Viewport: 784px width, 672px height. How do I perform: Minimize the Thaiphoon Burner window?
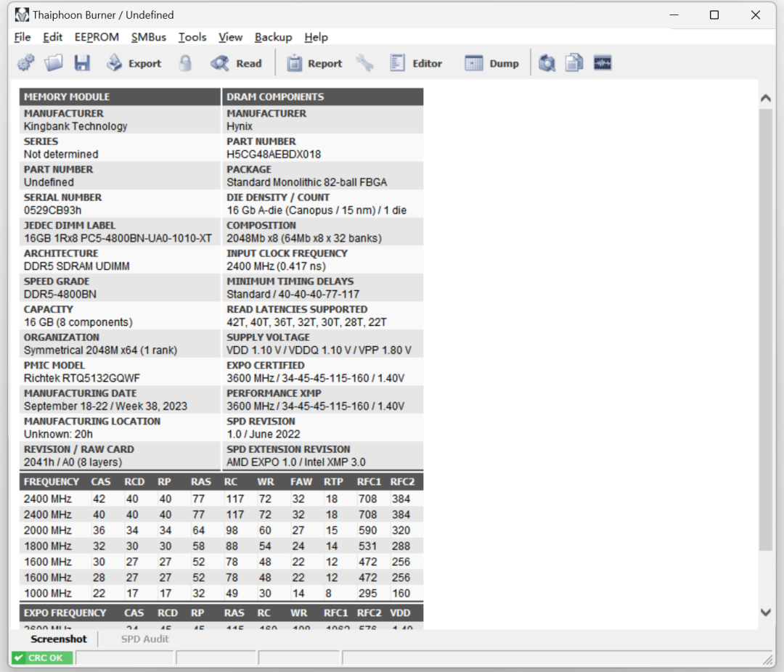(674, 15)
